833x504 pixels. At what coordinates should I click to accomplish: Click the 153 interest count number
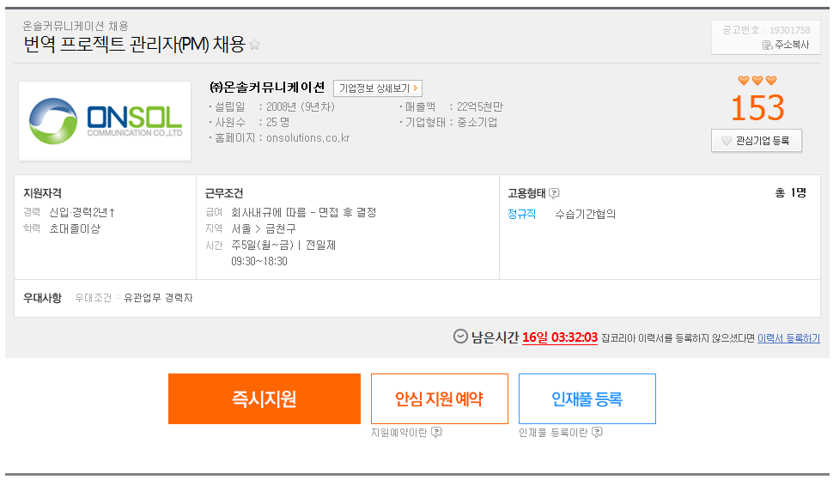point(757,108)
